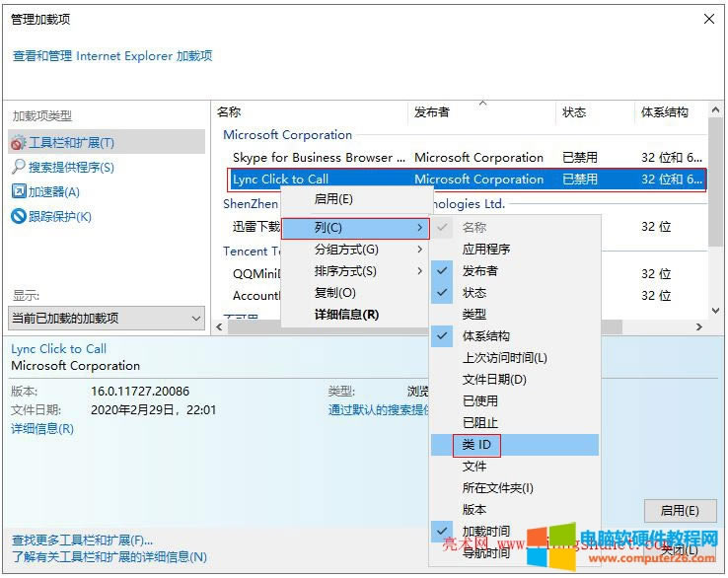Open 了解有关工具栏和扩展的详细信息 link
Image resolution: width=728 pixels, height=578 pixels.
click(x=109, y=556)
